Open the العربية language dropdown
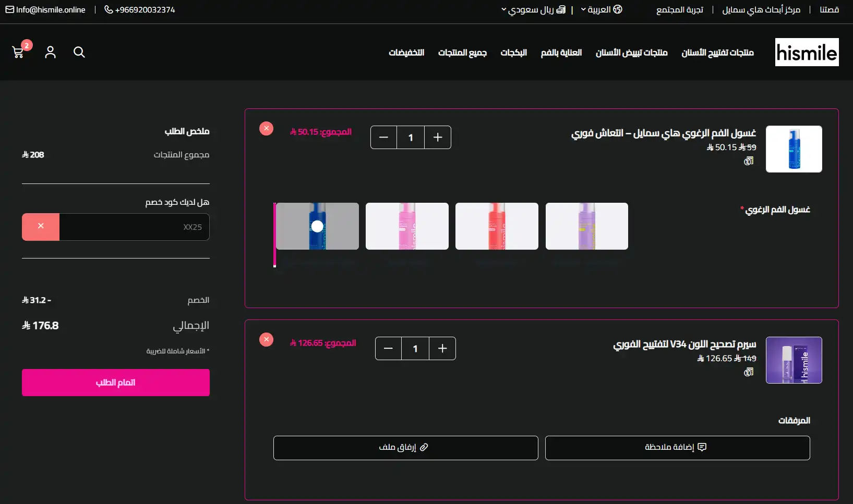 (x=602, y=10)
